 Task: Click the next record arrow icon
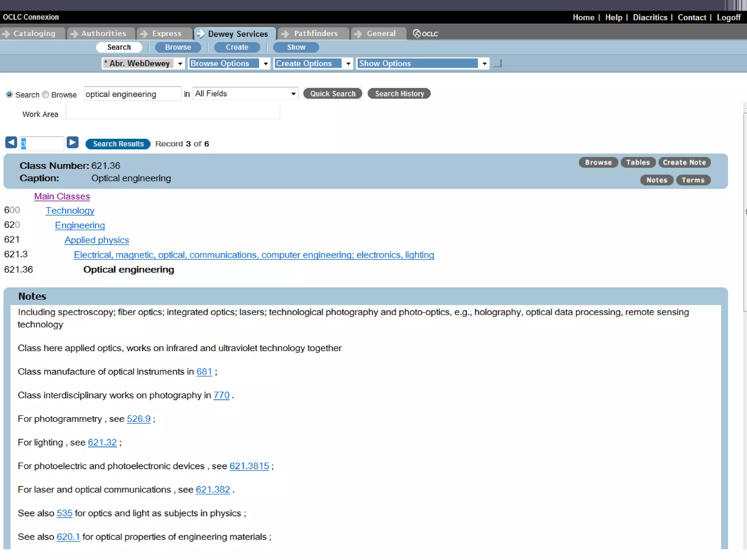tap(73, 143)
